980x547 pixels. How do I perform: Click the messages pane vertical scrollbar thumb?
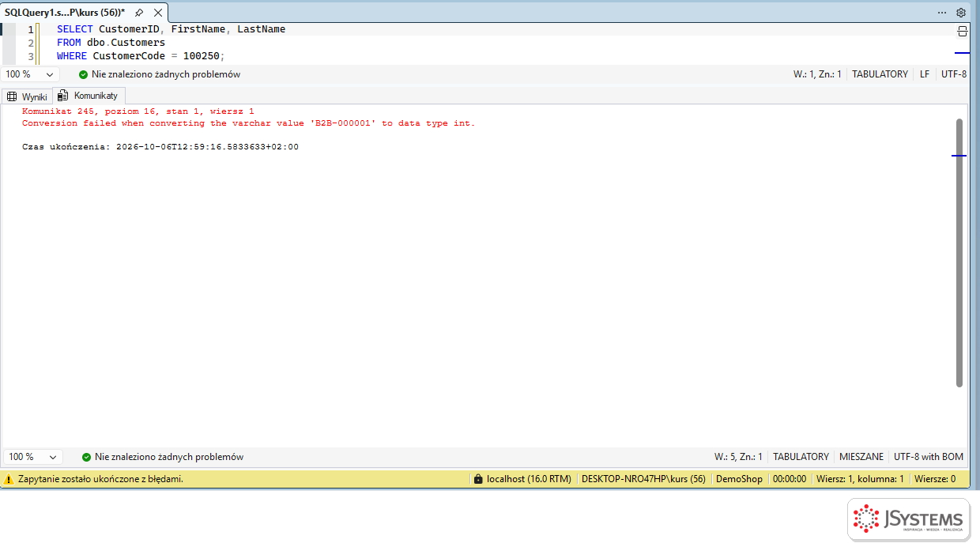(x=959, y=253)
